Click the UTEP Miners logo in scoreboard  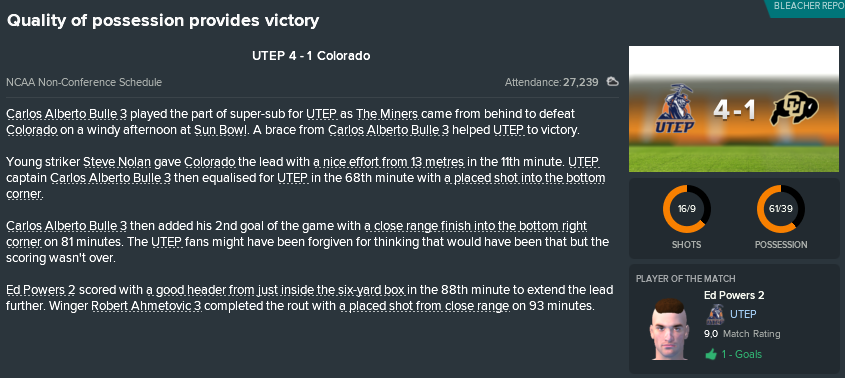675,109
